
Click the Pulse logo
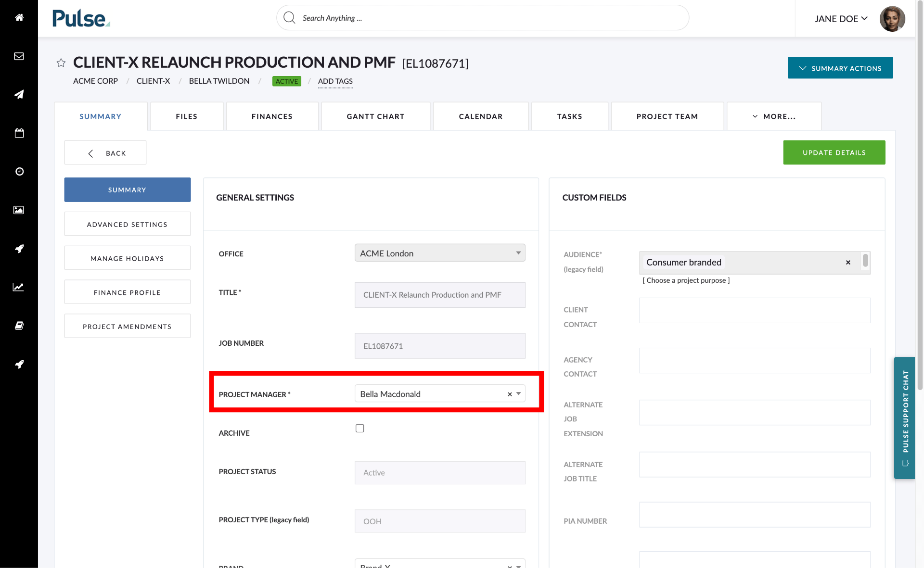point(81,18)
